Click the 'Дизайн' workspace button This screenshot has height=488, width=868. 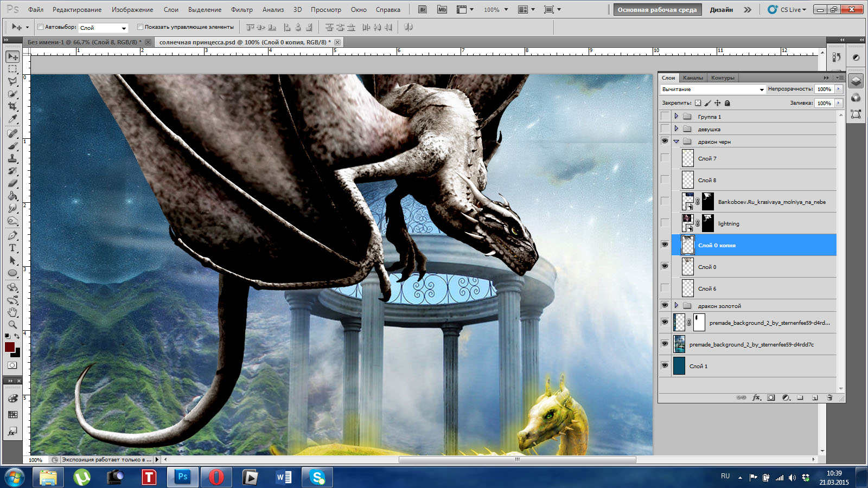pyautogui.click(x=721, y=10)
